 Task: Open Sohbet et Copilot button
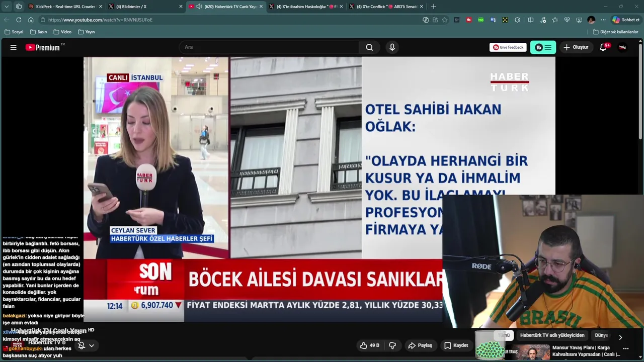[625, 20]
